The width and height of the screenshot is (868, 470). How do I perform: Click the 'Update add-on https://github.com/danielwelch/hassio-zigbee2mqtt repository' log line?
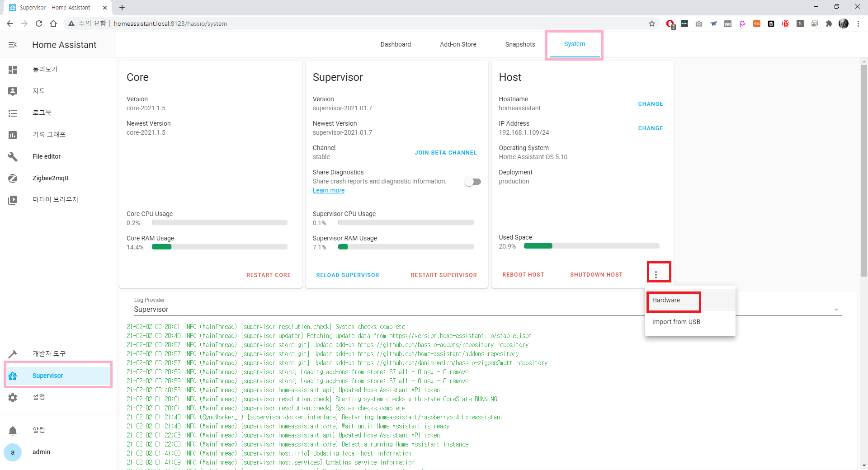click(x=337, y=363)
